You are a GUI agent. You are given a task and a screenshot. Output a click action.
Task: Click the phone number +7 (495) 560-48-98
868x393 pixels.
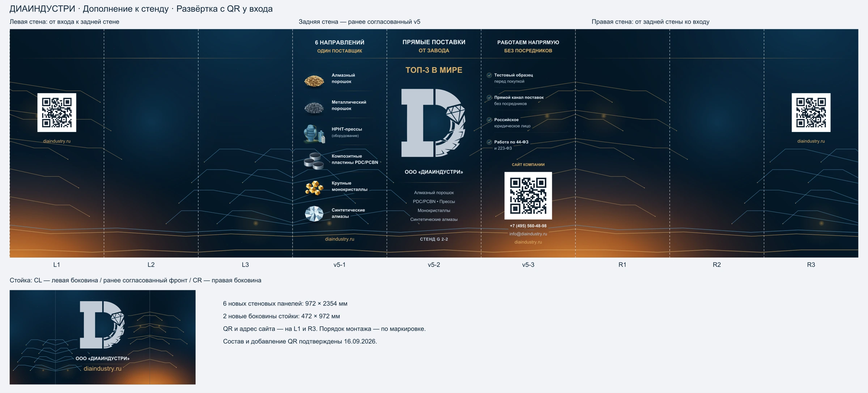coord(528,226)
